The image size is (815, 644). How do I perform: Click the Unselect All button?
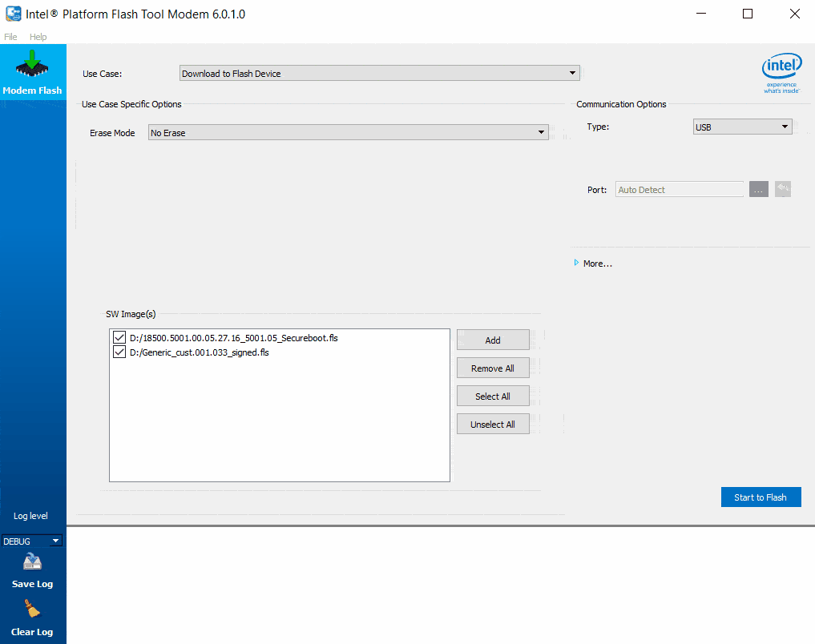(x=493, y=425)
